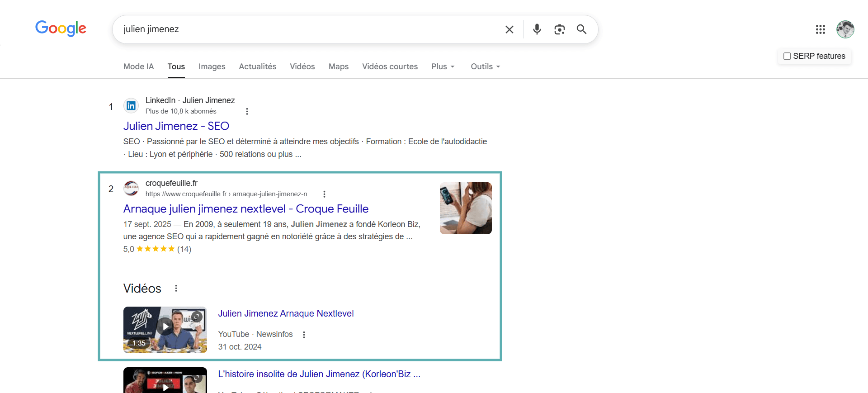Viewport: 868px width, 393px height.
Task: Click 'Plus de 10,8 k abonnés' text
Action: [181, 111]
